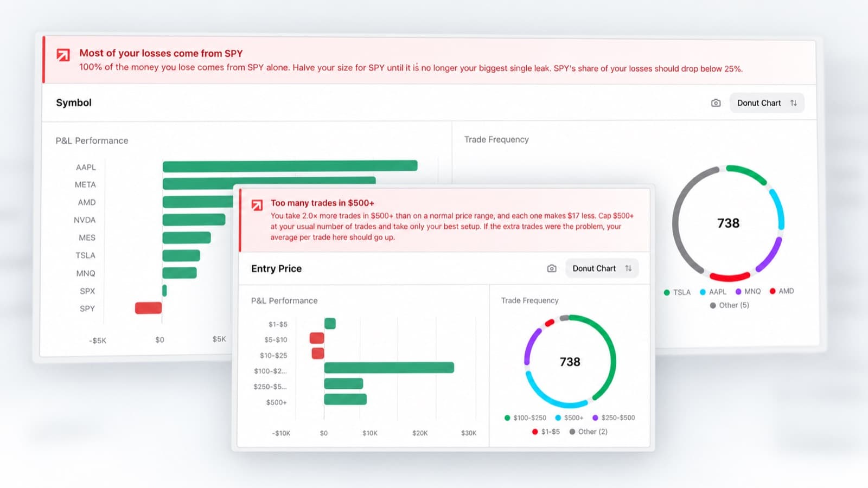Viewport: 868px width, 488px height.
Task: Click the green $1-$5 bar
Action: click(x=330, y=324)
